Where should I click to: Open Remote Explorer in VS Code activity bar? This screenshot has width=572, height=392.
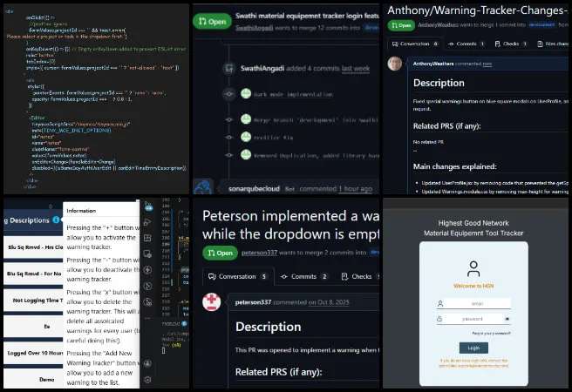[147, 253]
